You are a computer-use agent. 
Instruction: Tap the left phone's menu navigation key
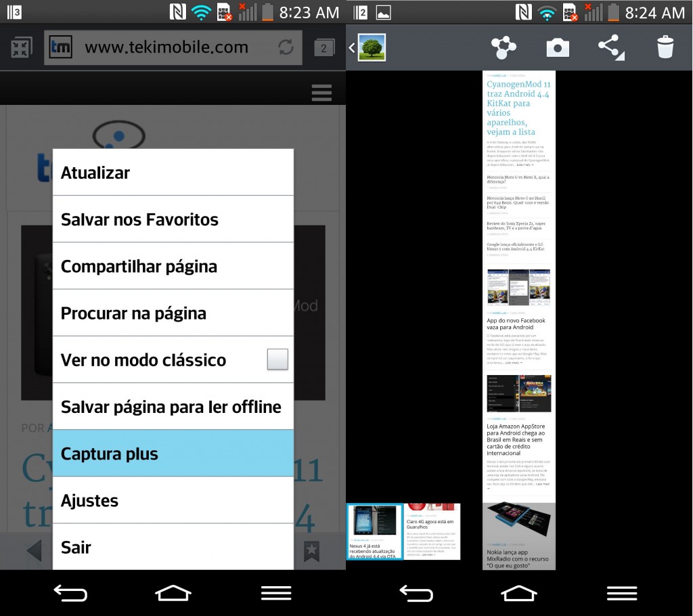(x=276, y=593)
